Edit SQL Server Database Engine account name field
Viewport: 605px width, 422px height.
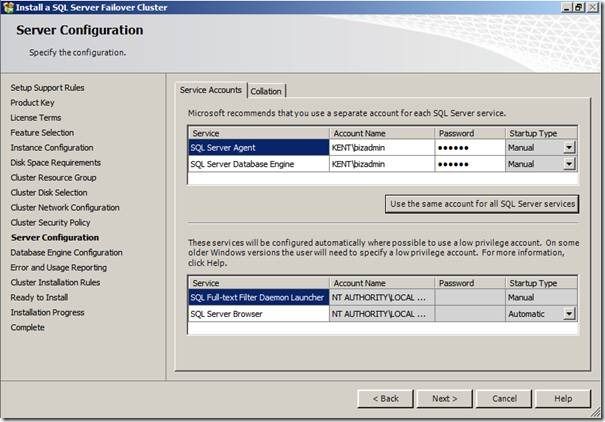click(382, 164)
